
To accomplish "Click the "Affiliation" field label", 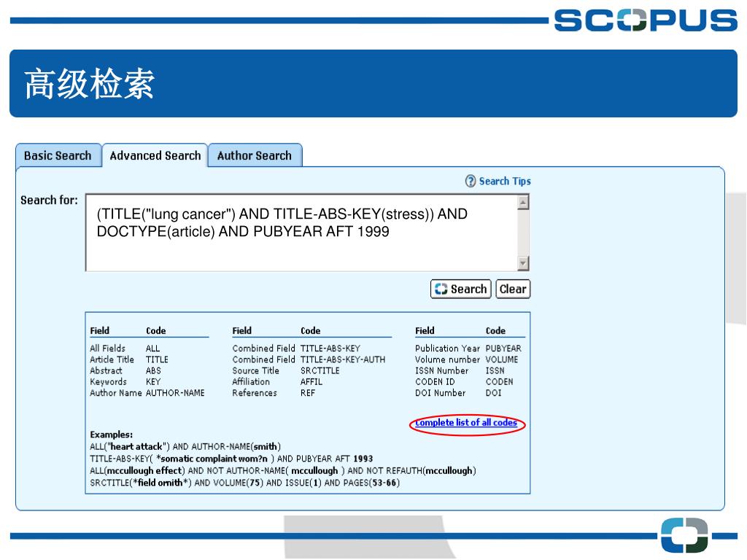I will pyautogui.click(x=251, y=382).
